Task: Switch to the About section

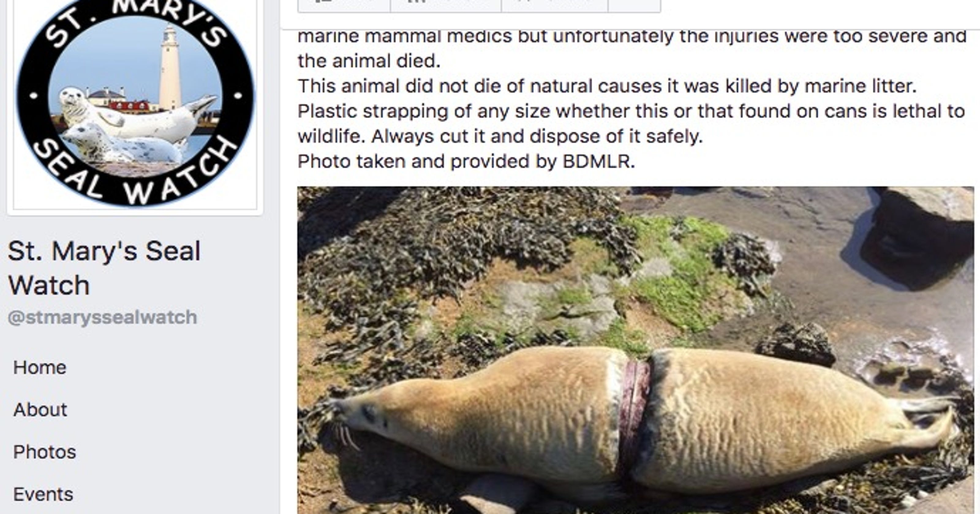Action: [x=40, y=410]
